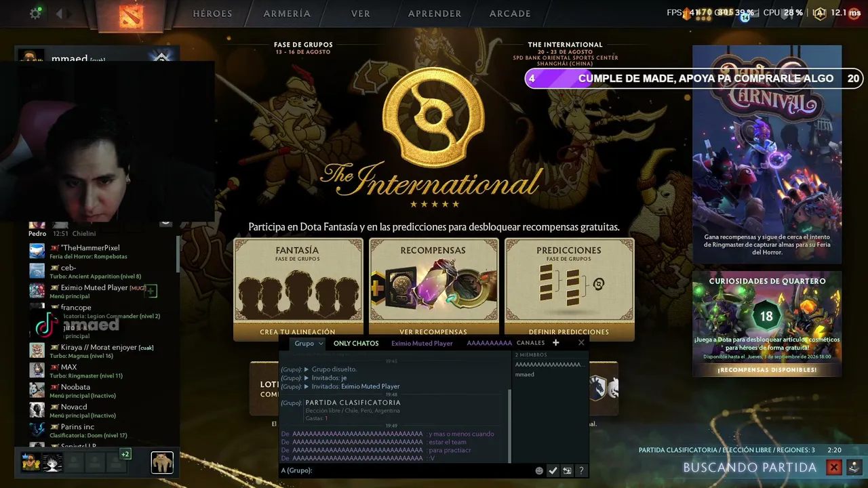Close the chat window
Image resolution: width=868 pixels, height=488 pixels.
tap(581, 343)
